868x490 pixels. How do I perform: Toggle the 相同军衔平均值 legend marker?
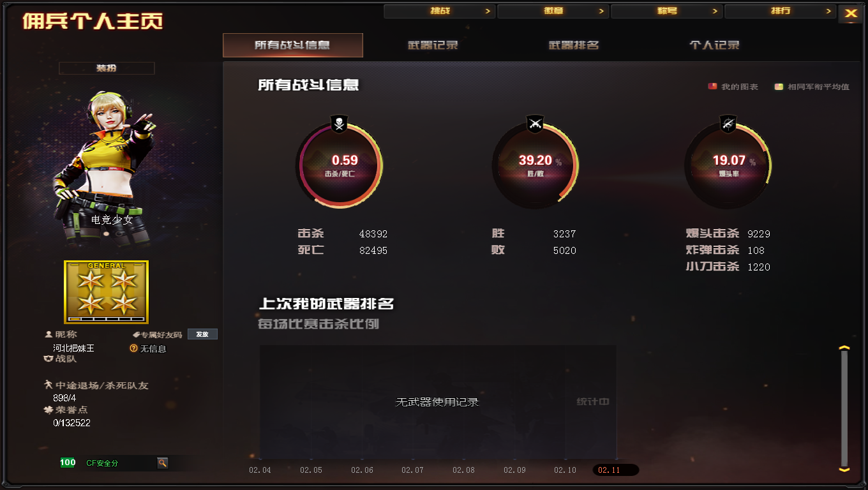click(x=779, y=86)
